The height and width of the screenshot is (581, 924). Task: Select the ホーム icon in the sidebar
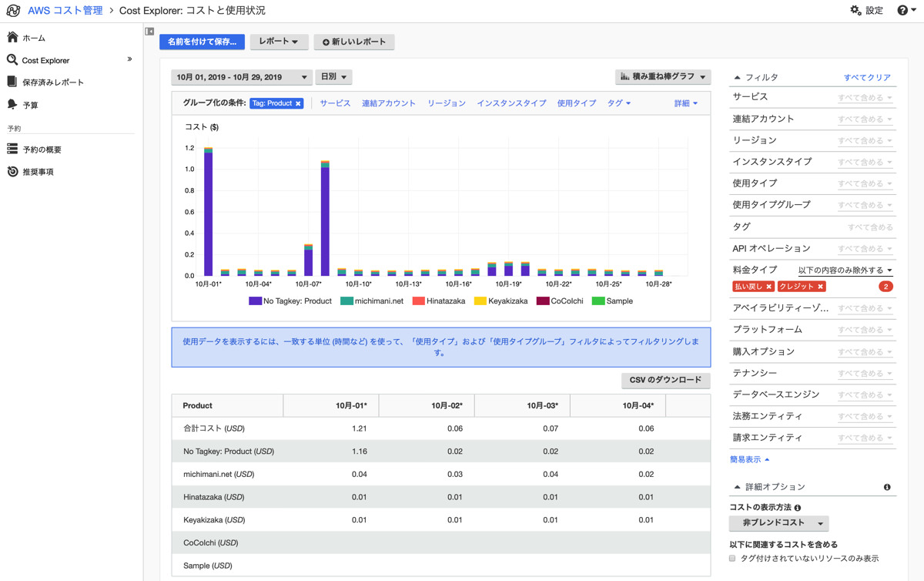[x=12, y=37]
